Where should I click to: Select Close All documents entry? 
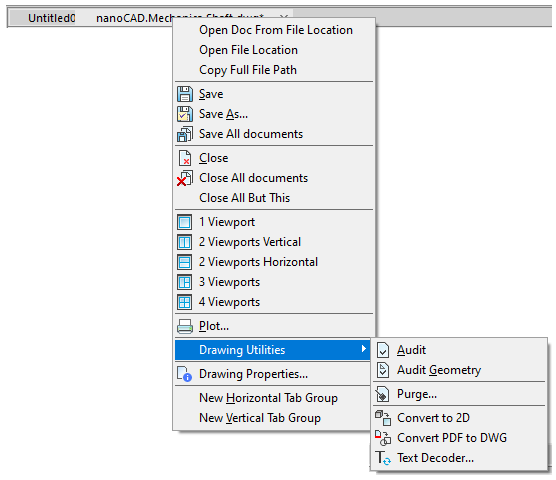274,178
